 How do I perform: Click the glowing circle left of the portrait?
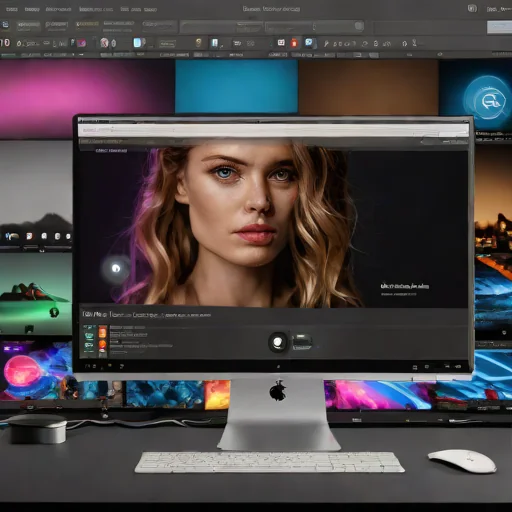pyautogui.click(x=116, y=268)
